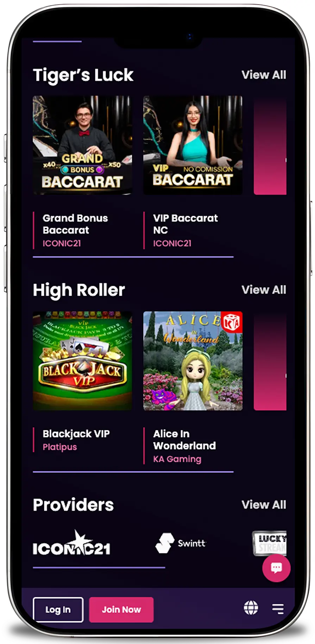Open the language globe icon
Screen dimensions: 315x644
[251, 608]
